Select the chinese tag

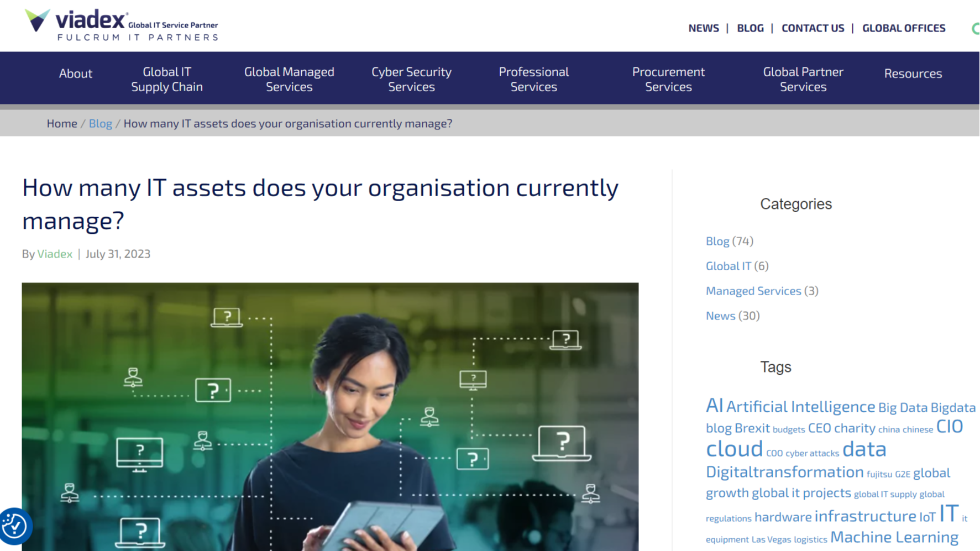point(918,429)
